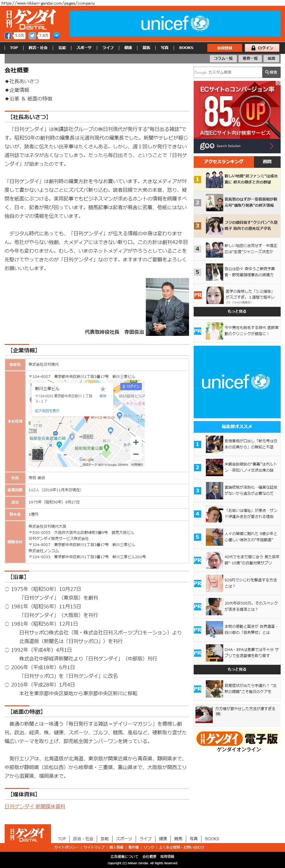Open footer 採用情報 link

(167, 856)
